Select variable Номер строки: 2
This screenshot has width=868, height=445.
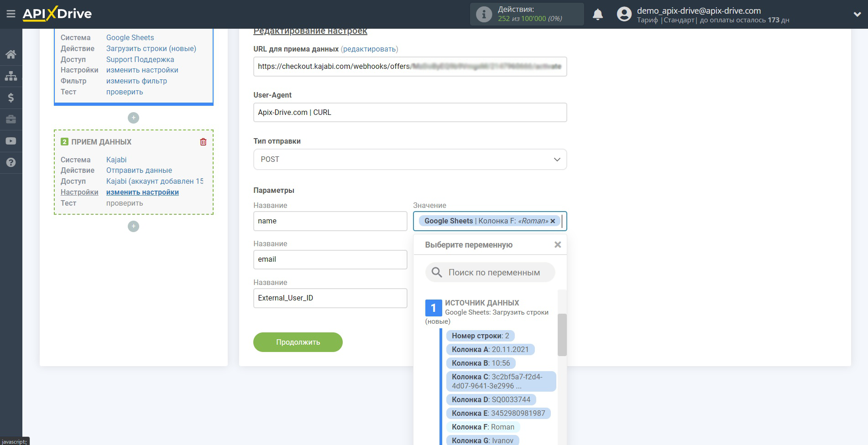(x=480, y=336)
